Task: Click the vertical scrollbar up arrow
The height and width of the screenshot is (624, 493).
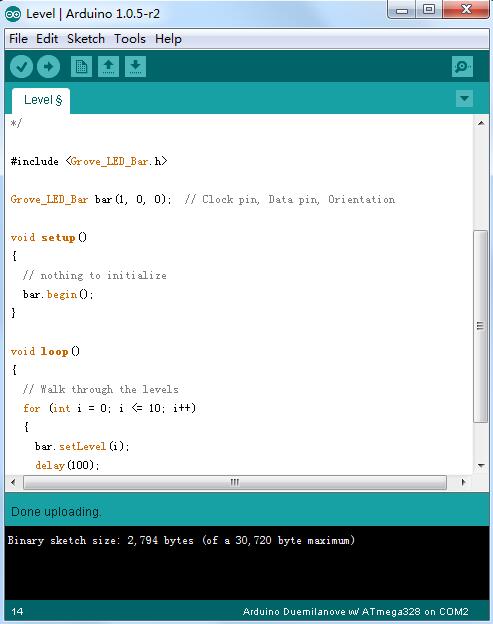Action: 481,123
